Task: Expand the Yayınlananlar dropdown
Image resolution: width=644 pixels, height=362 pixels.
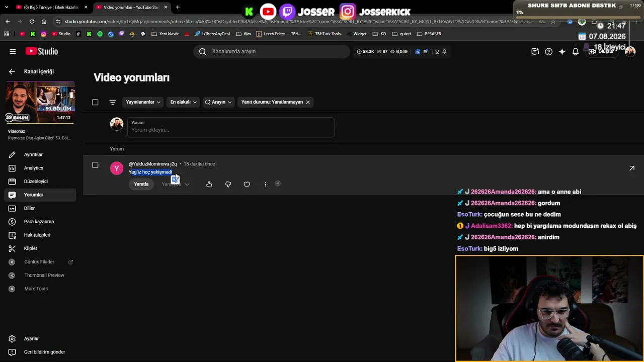Action: coord(143,102)
